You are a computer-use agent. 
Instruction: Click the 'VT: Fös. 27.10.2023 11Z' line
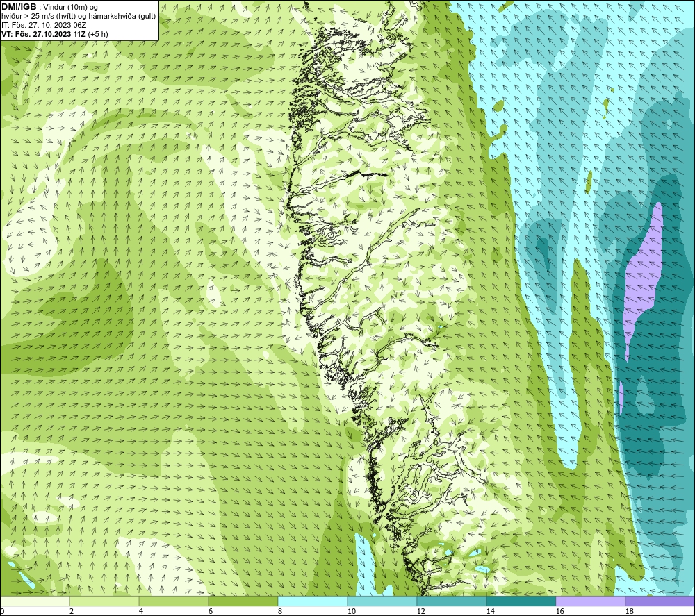click(44, 34)
